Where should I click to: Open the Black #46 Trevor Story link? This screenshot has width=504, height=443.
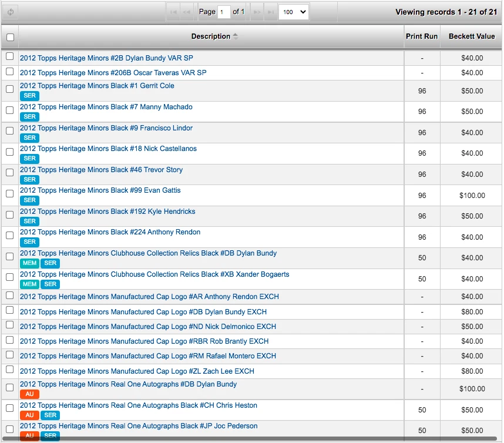pyautogui.click(x=101, y=170)
